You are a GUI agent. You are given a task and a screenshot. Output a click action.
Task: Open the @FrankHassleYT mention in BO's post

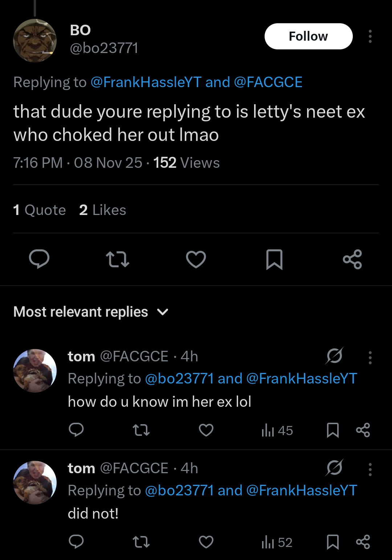(x=146, y=82)
